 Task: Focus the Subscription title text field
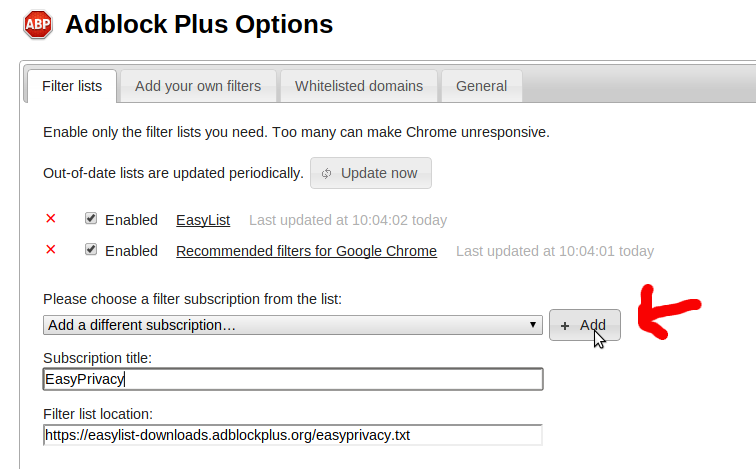[x=293, y=379]
